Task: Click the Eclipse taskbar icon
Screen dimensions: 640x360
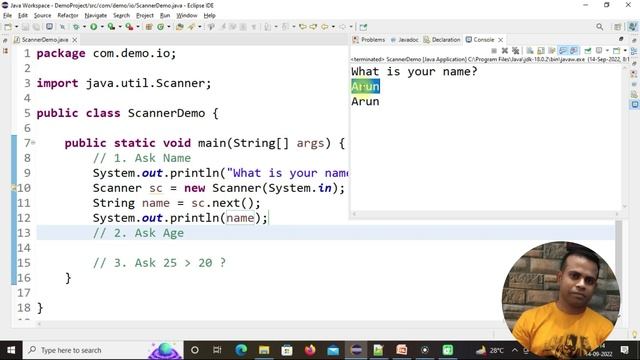Action: pyautogui.click(x=356, y=350)
